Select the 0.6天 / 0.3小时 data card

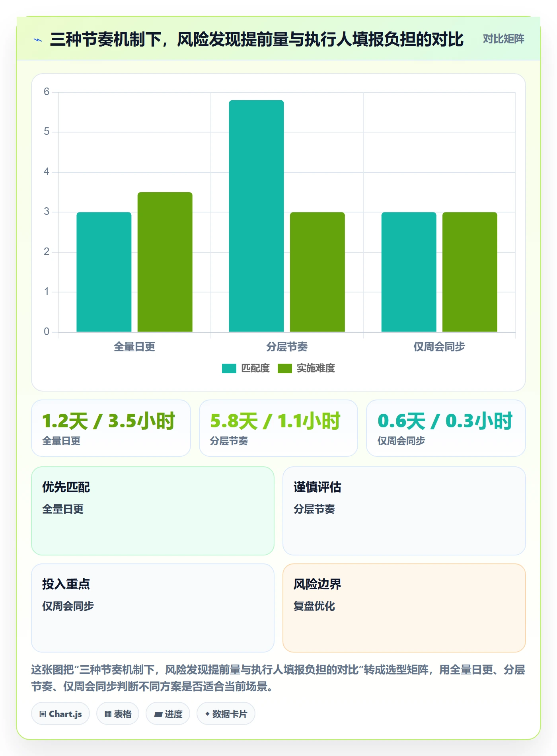coord(446,428)
